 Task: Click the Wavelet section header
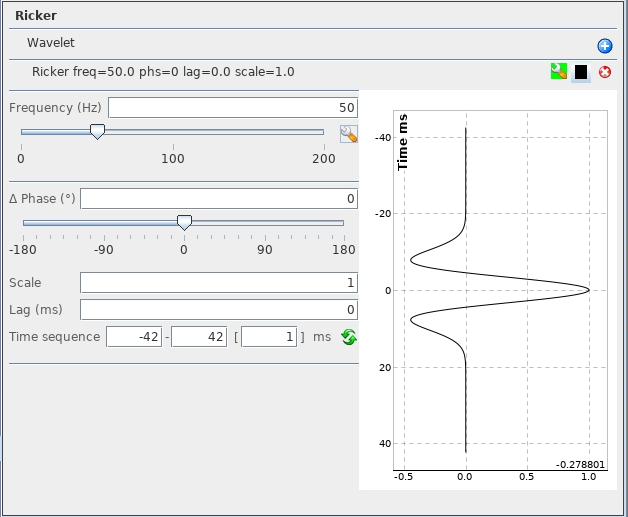(50, 42)
